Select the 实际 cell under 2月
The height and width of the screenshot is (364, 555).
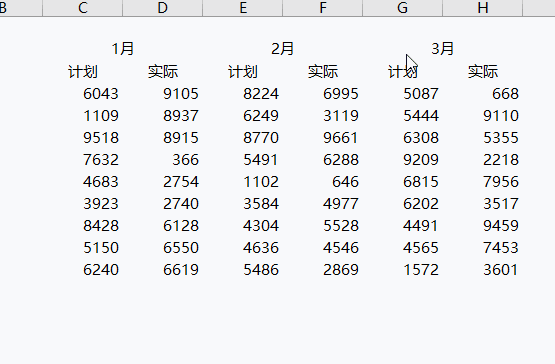point(322,72)
